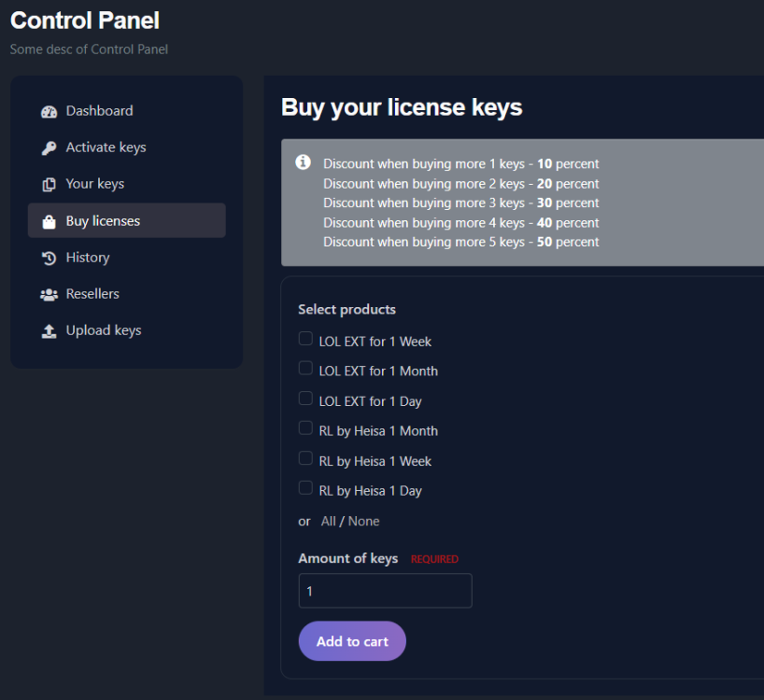Click the Your keys copy icon
This screenshot has width=764, height=700.
point(50,185)
